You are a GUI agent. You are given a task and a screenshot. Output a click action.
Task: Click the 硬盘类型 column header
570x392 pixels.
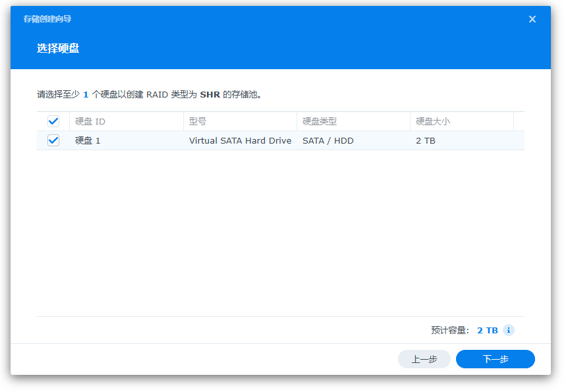pyautogui.click(x=320, y=121)
